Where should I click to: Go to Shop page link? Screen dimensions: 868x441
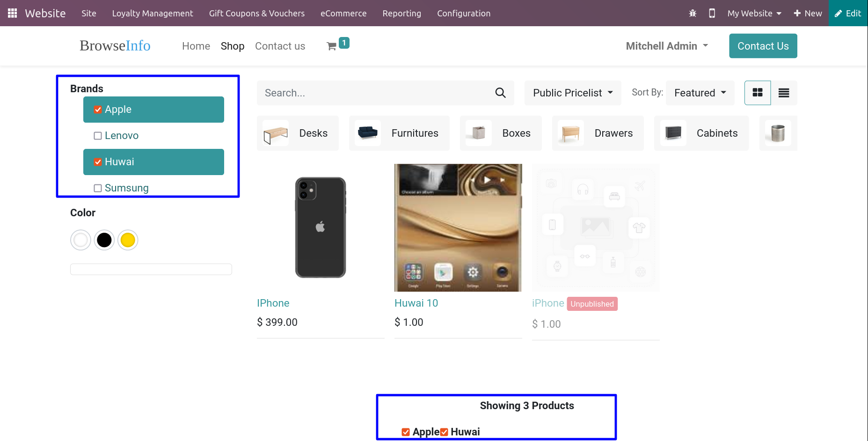point(233,46)
